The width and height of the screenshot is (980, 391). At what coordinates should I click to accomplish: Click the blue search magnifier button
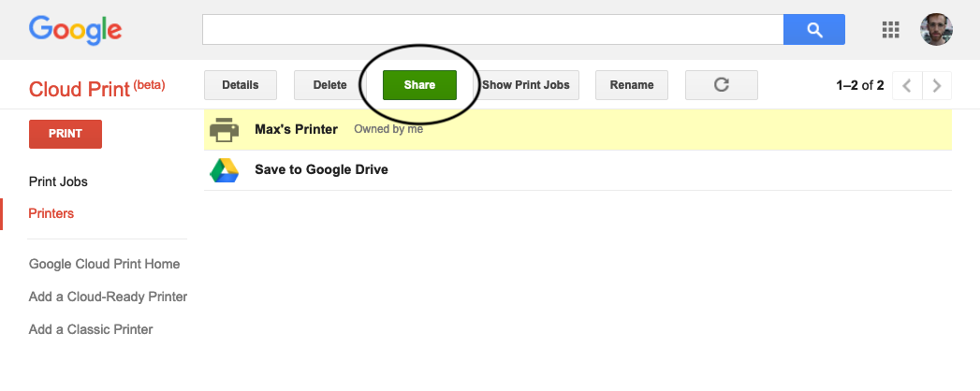coord(813,29)
